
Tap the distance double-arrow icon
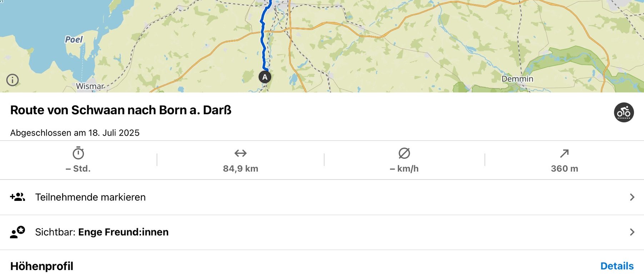coord(240,153)
